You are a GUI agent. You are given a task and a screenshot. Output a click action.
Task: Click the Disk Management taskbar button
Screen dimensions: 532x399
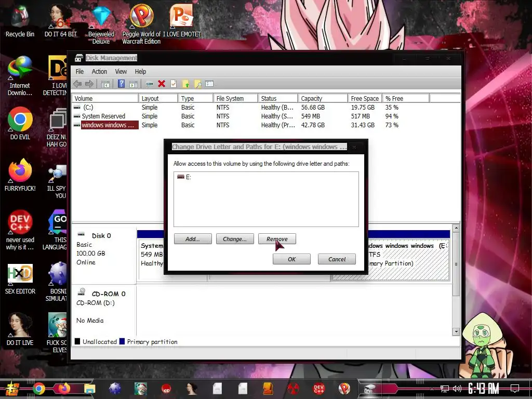(x=369, y=389)
